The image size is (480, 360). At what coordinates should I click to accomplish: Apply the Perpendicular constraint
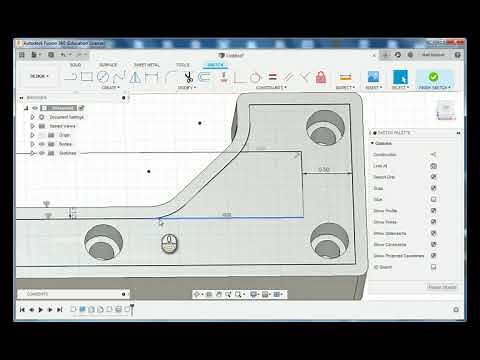[304, 77]
